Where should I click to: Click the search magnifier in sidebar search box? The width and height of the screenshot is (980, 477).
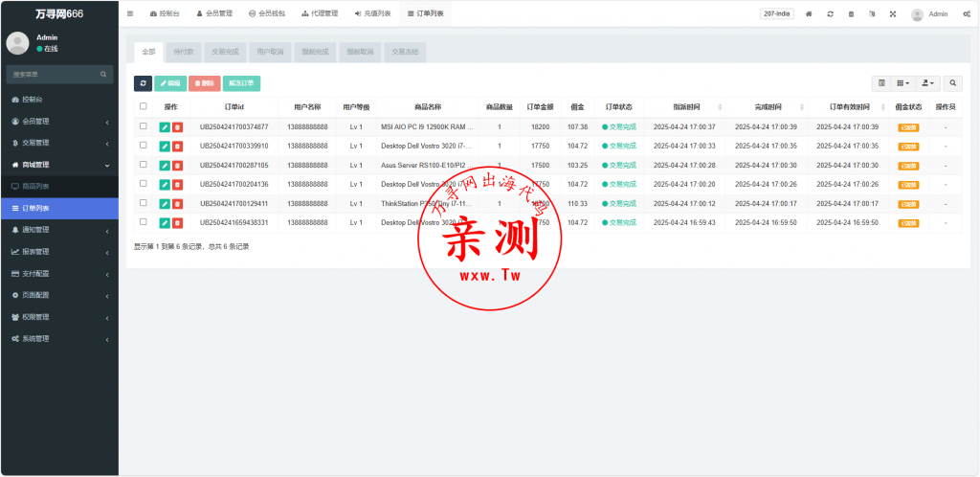[x=103, y=75]
